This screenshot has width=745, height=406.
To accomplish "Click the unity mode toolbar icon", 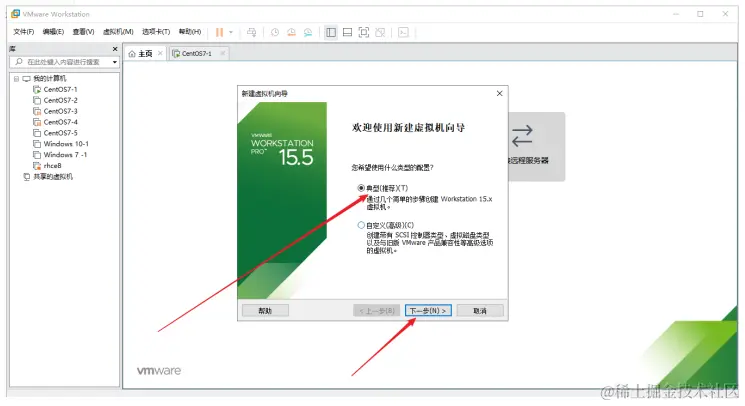I will tap(380, 32).
